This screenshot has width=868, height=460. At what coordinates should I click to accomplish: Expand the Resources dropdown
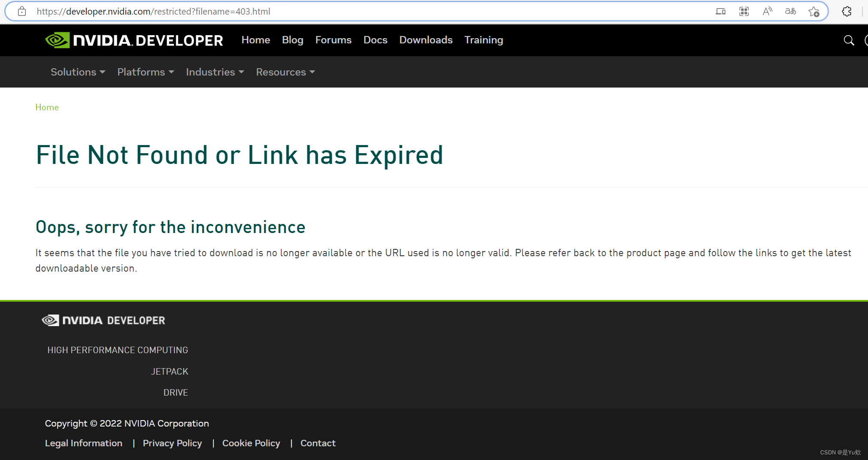(286, 72)
